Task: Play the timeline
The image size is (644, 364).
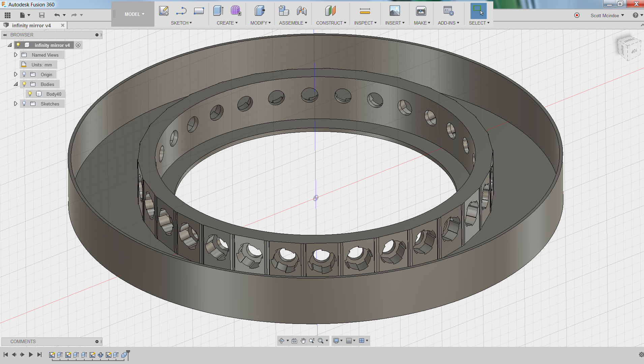Action: (x=31, y=355)
